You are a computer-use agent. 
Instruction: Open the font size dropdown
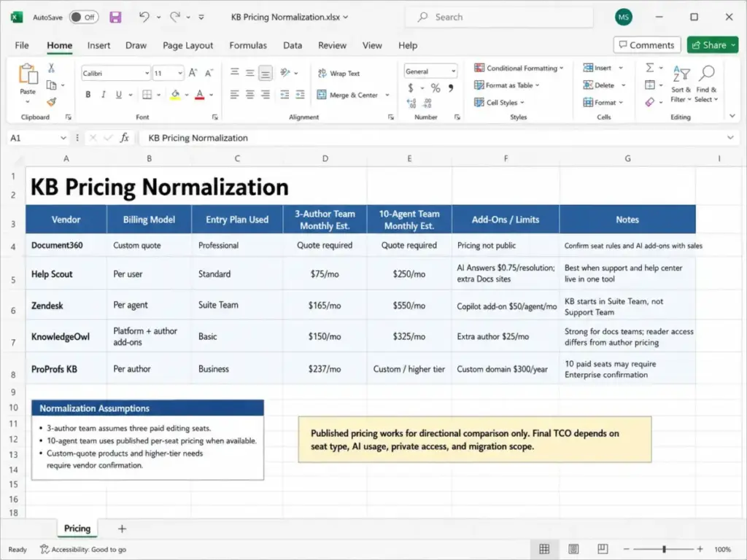point(180,74)
